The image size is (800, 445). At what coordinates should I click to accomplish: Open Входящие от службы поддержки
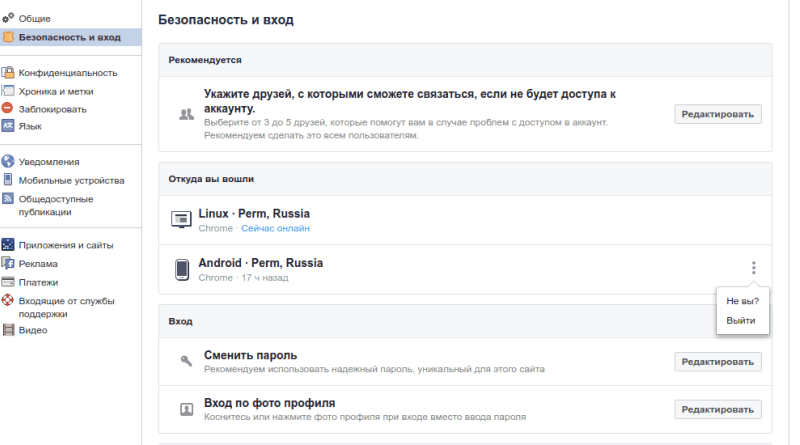pos(67,307)
